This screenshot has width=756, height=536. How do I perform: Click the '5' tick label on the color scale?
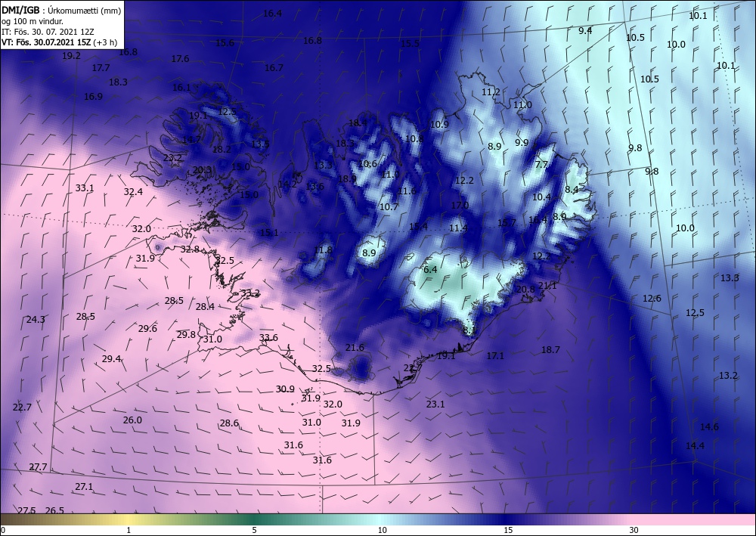[x=254, y=531]
